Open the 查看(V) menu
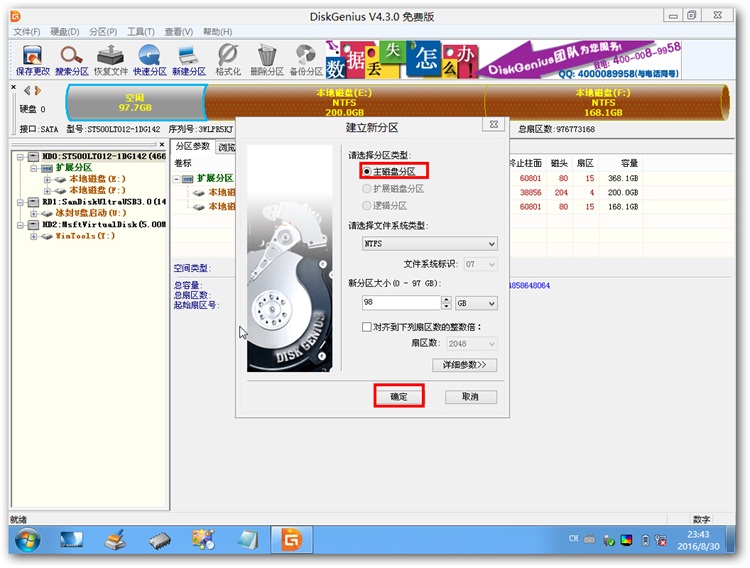Screen dimensions: 750x568 pos(178,32)
